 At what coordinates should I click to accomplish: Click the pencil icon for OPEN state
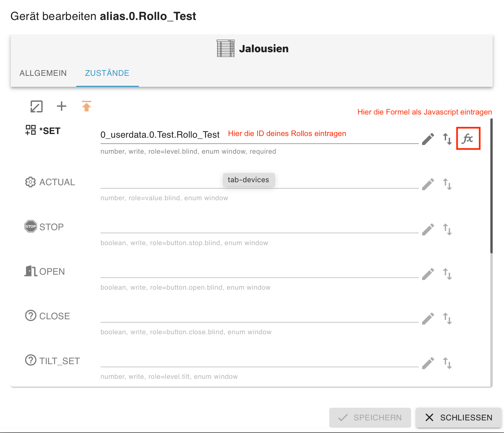(428, 274)
